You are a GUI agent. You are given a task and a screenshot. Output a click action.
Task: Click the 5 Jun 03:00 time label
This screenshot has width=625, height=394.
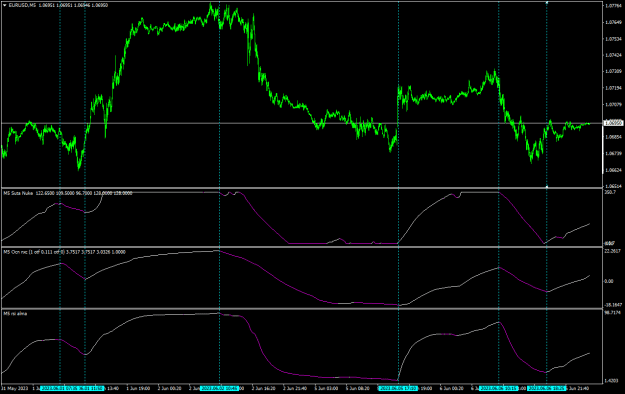click(x=326, y=388)
